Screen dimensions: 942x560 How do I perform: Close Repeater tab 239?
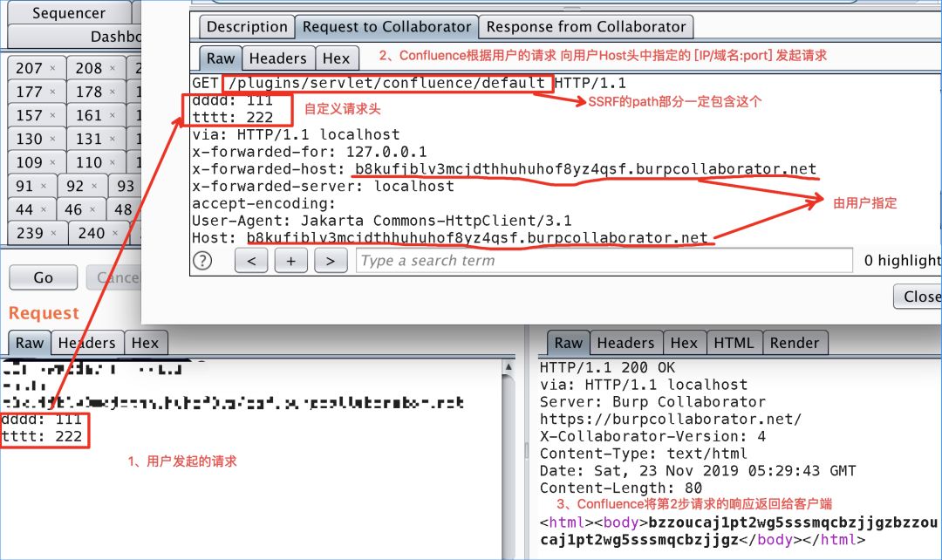[54, 233]
